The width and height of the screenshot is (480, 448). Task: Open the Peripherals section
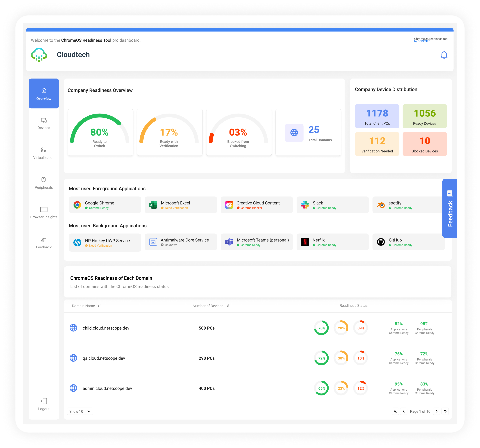[44, 183]
